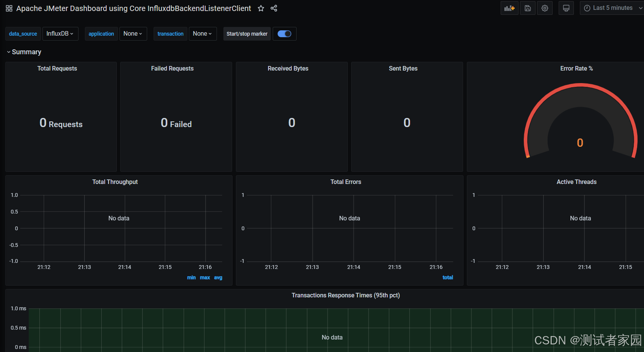
Task: Click the transaction variable label
Action: click(x=170, y=34)
